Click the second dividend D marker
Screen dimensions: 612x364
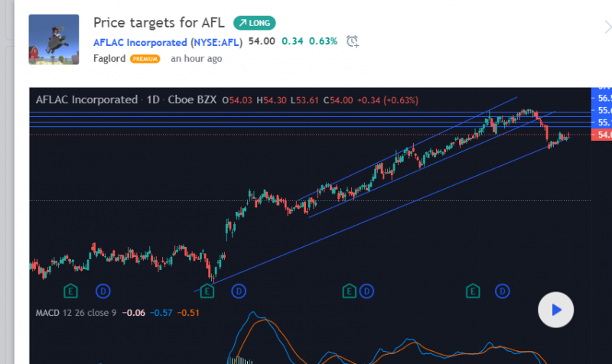pos(239,291)
